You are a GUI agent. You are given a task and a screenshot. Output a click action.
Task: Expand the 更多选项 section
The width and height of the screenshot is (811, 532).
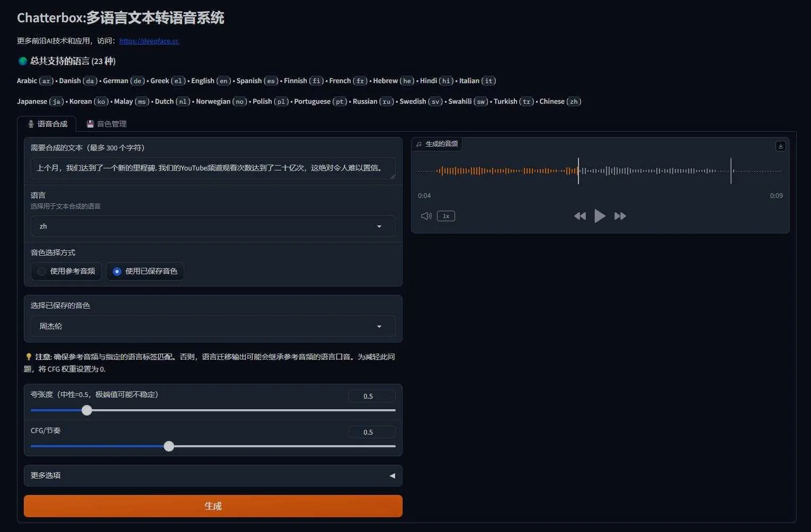[x=213, y=475]
